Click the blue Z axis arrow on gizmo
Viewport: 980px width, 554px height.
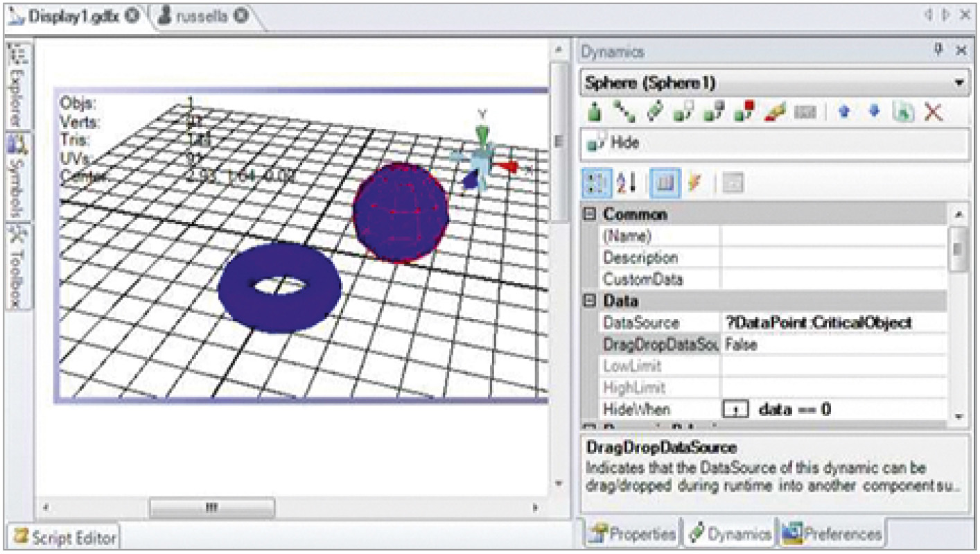click(471, 179)
